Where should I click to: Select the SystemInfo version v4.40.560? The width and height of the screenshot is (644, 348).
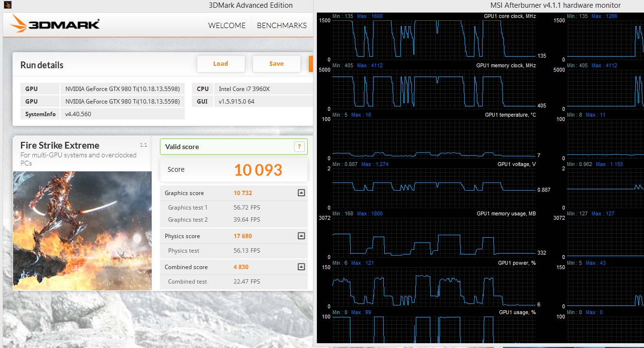click(78, 114)
